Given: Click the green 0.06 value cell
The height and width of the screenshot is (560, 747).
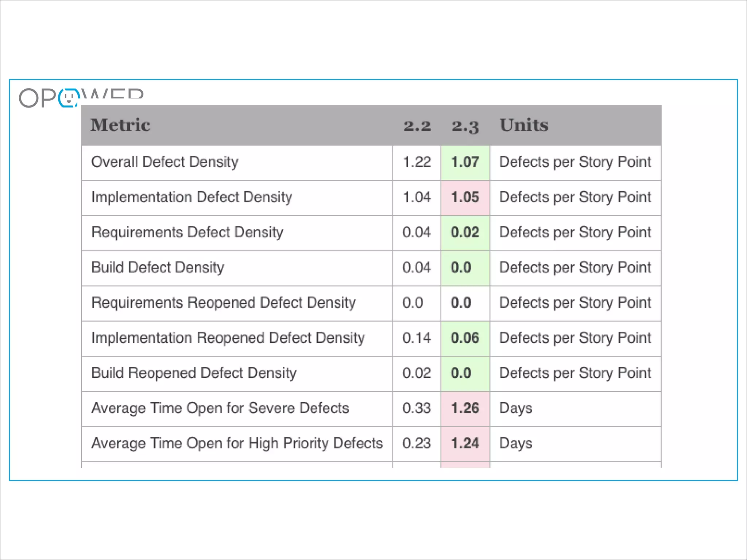Looking at the screenshot, I should (465, 338).
